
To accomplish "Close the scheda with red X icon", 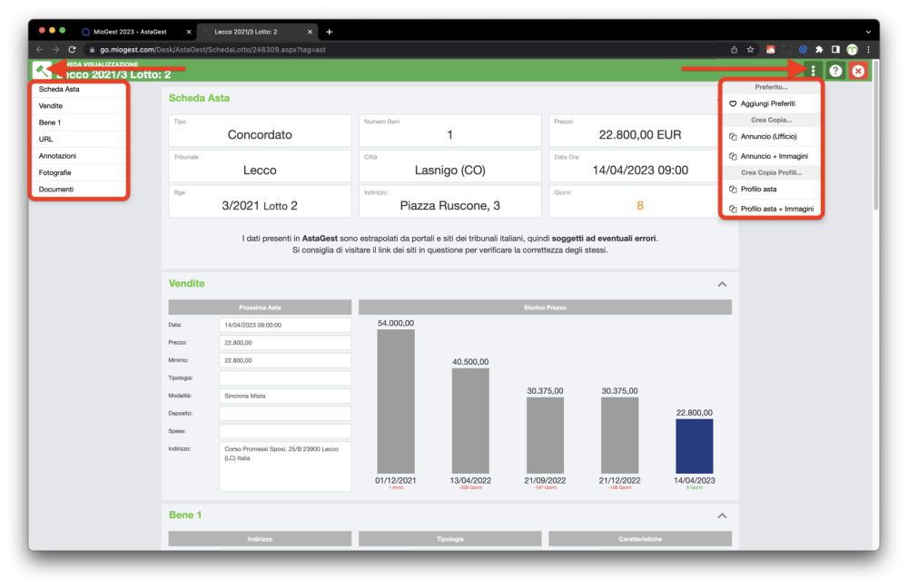I will click(x=858, y=71).
